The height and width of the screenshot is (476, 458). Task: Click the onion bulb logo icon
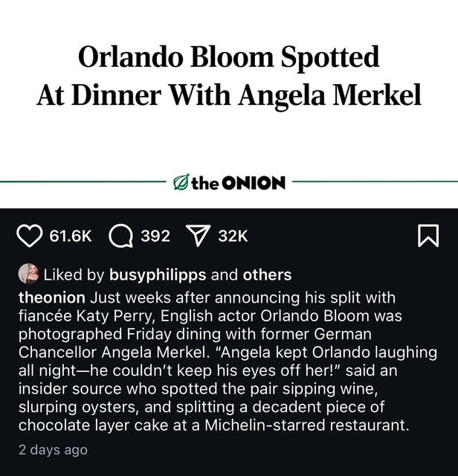tap(180, 181)
